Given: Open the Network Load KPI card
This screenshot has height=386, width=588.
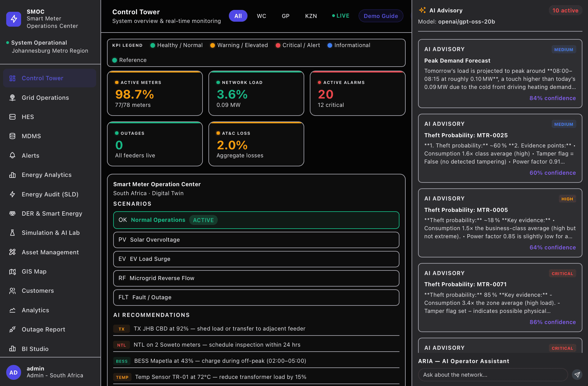Looking at the screenshot, I should (x=256, y=93).
